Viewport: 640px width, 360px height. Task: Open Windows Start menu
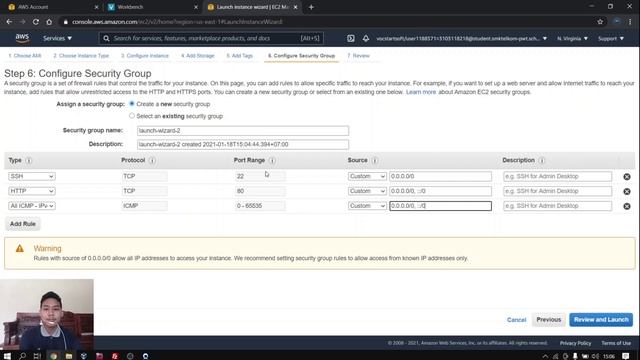[7, 356]
